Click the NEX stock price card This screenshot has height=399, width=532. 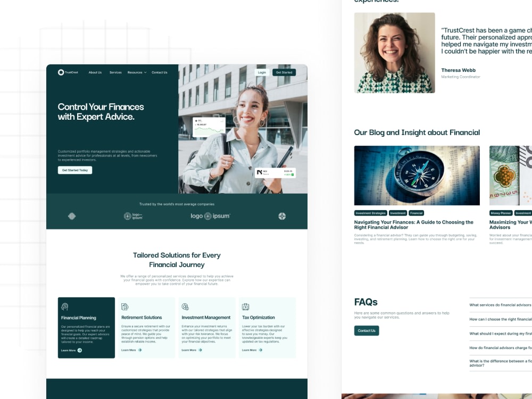click(275, 173)
